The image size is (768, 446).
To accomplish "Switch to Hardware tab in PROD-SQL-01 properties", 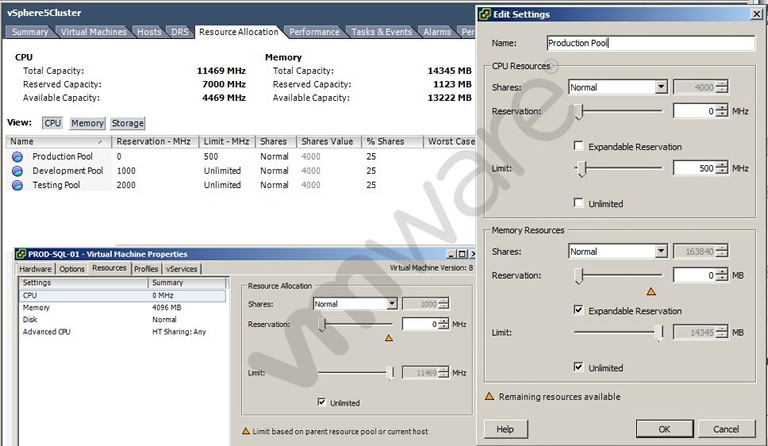I will [x=35, y=269].
